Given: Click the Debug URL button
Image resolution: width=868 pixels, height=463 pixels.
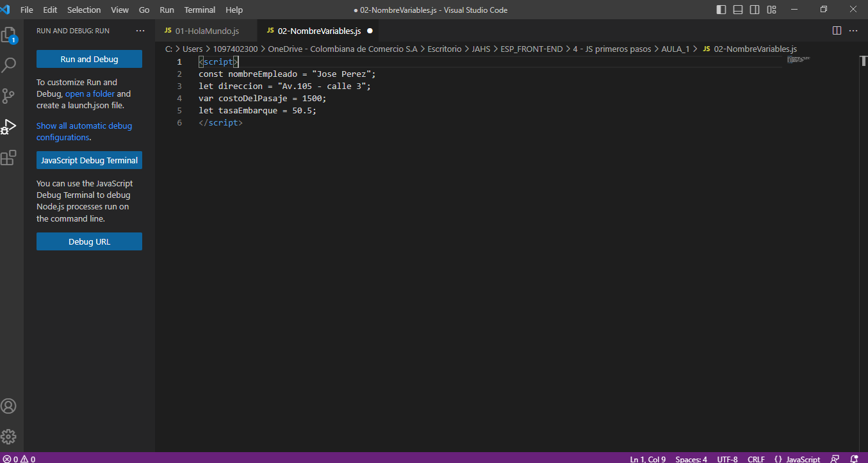Looking at the screenshot, I should click(x=89, y=241).
